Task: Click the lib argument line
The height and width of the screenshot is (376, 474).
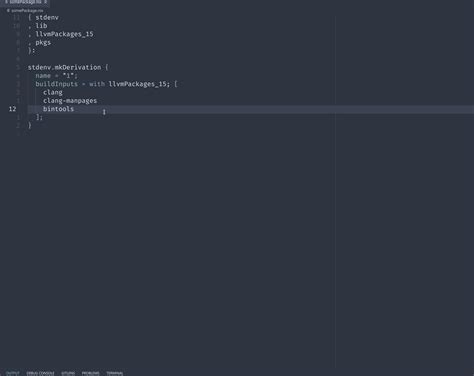Action: 41,26
